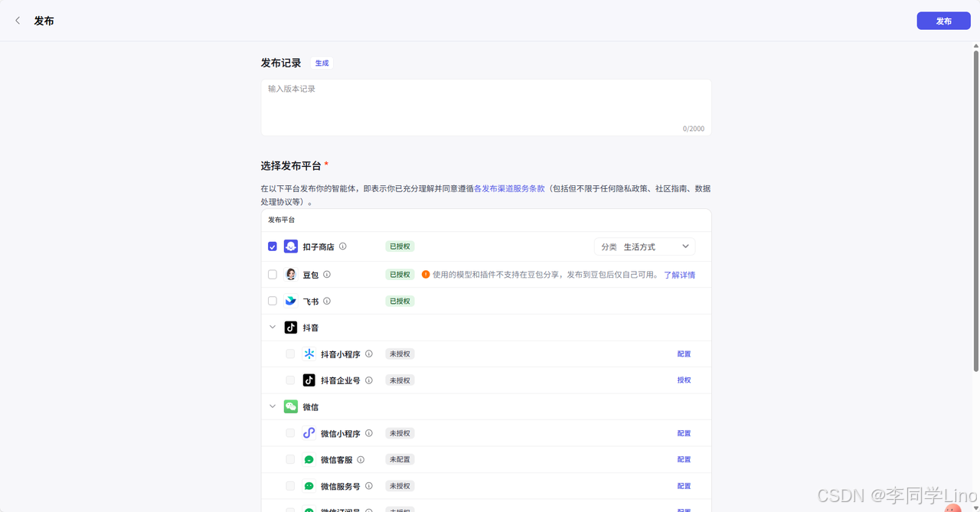Screen dimensions: 980x512
Task: Select the 抖音小程序 checkbox
Action: (290, 354)
